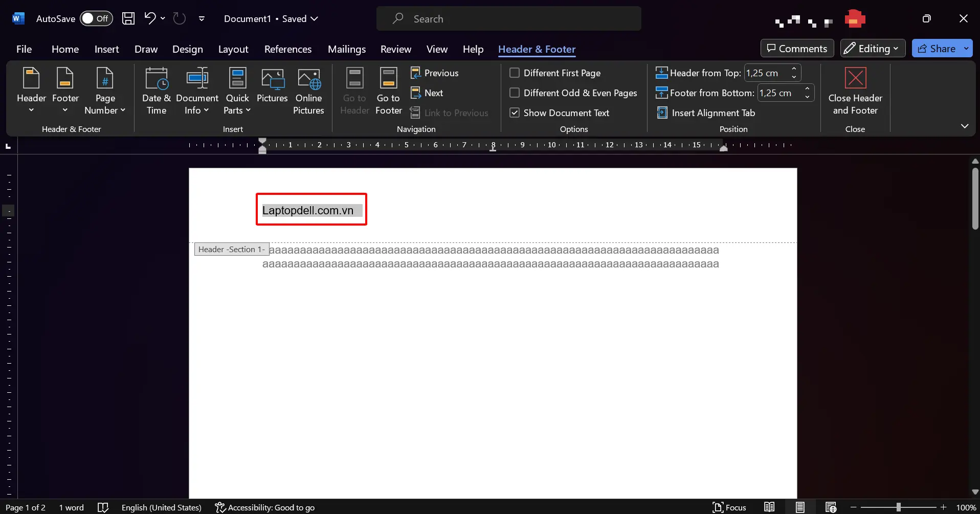Click the account profile avatar
980x514 pixels.
[x=855, y=19]
